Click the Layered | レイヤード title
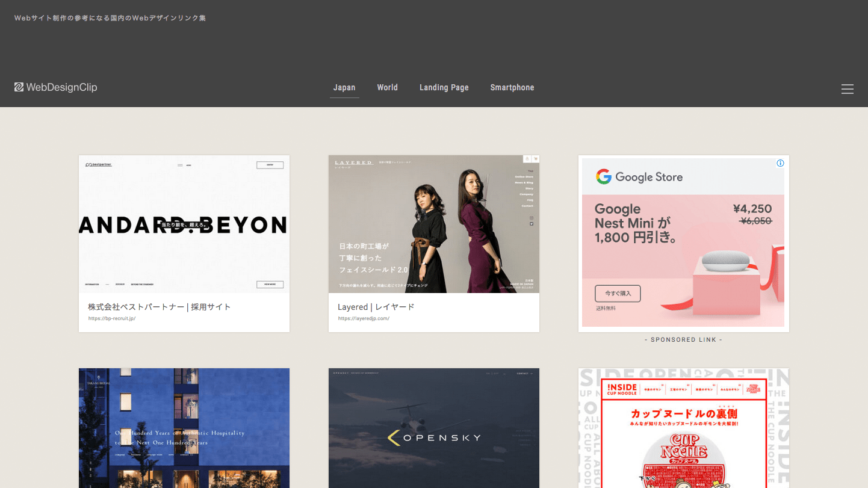Image resolution: width=868 pixels, height=488 pixels. pos(376,307)
